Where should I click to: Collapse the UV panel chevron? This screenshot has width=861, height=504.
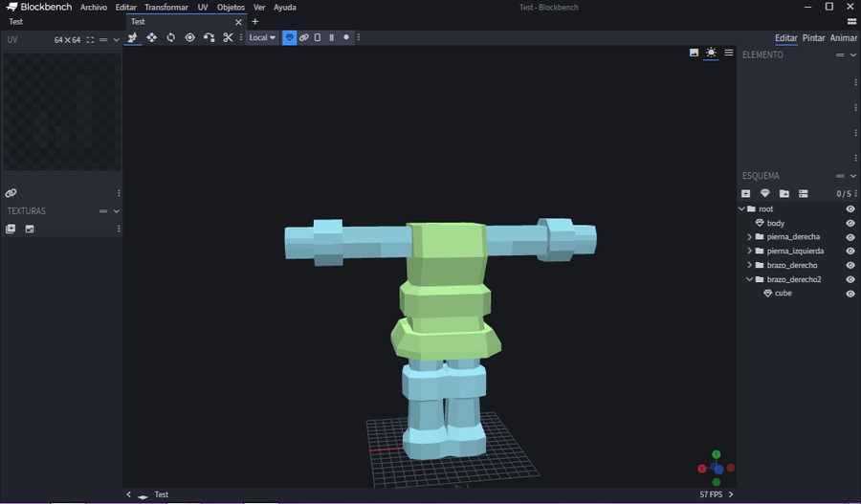tap(116, 40)
